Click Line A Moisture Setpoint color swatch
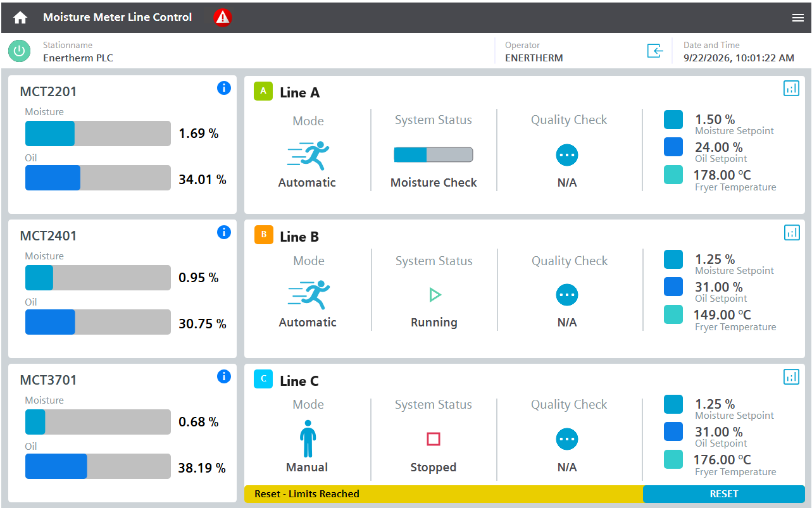The width and height of the screenshot is (812, 508). click(x=673, y=120)
